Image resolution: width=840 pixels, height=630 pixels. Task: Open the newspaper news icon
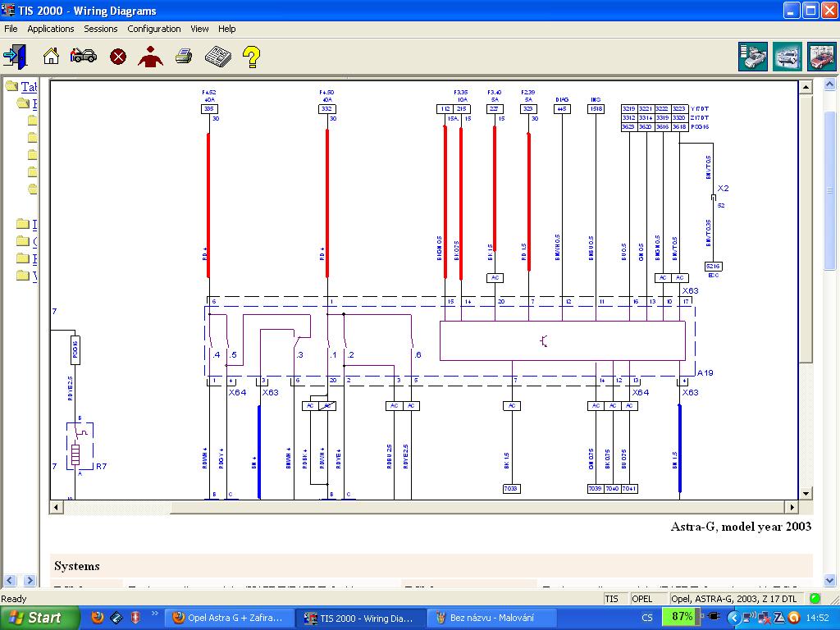click(217, 57)
